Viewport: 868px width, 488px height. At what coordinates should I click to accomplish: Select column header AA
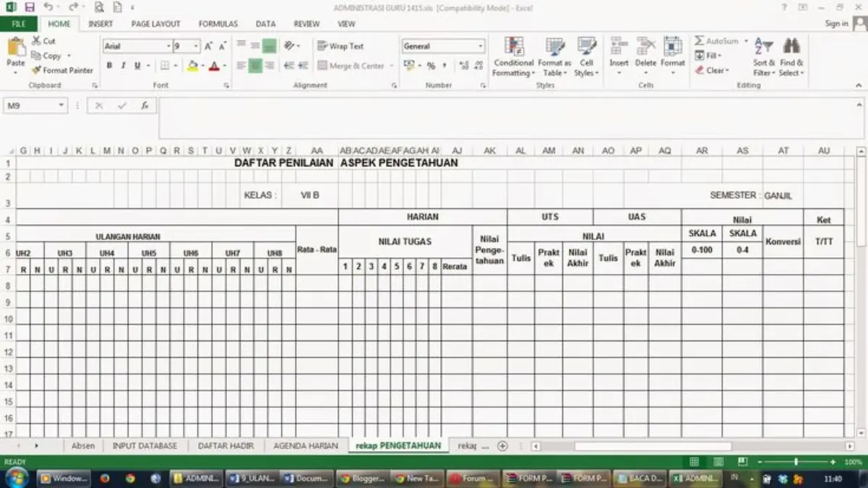coord(317,150)
